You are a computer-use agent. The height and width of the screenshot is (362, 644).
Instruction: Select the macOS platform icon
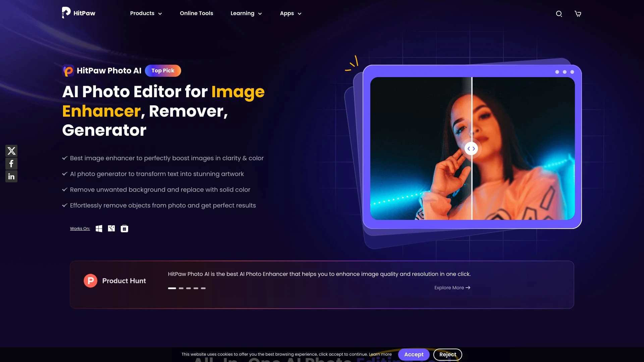click(x=111, y=228)
